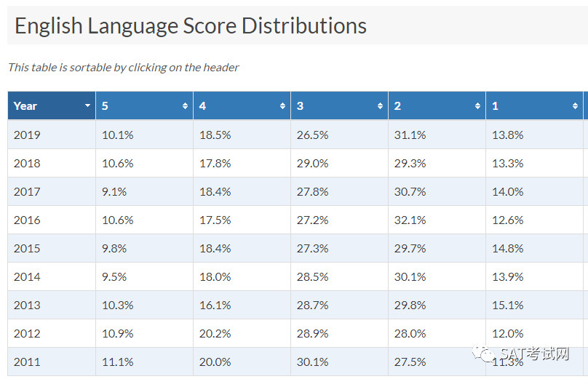Click the 2018 row's 29.0% cell
Viewport: 588px width, 379px height.
coord(339,163)
